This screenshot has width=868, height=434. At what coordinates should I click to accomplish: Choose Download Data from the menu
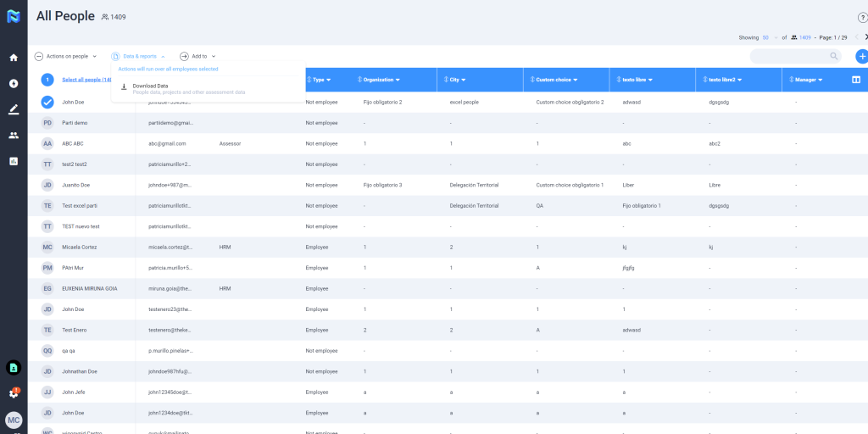pyautogui.click(x=150, y=86)
